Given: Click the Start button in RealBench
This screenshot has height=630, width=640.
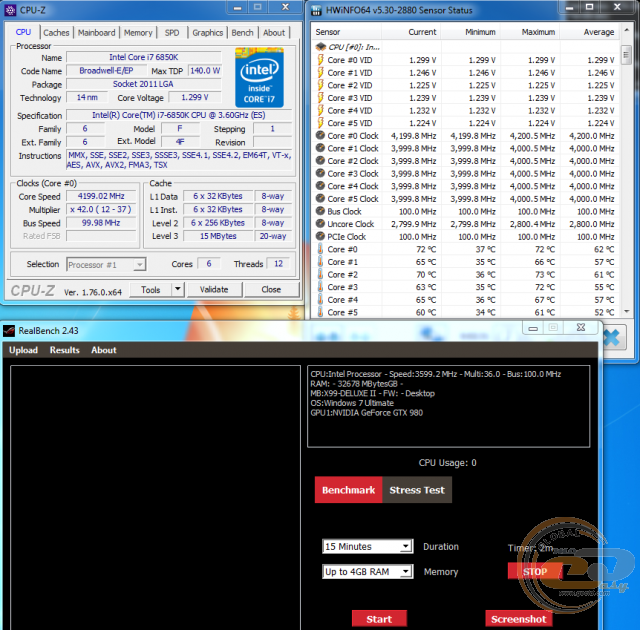Looking at the screenshot, I should coord(379,619).
